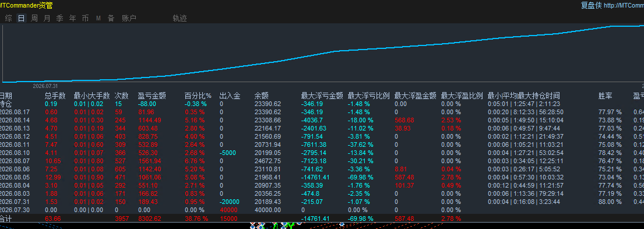Click the 最大浮亏金额 column header
The height and width of the screenshot is (229, 644).
[322, 96]
